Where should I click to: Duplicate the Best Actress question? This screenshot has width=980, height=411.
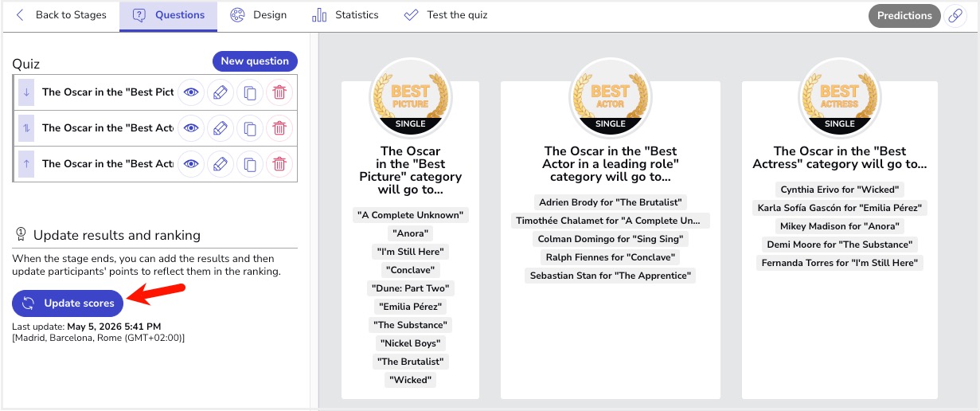[250, 164]
